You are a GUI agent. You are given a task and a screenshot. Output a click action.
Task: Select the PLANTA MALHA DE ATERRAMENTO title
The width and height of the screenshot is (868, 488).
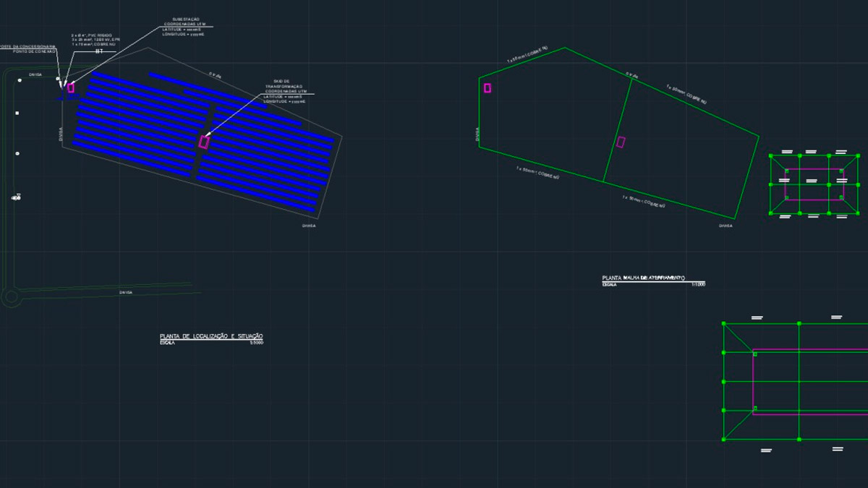[x=643, y=278]
